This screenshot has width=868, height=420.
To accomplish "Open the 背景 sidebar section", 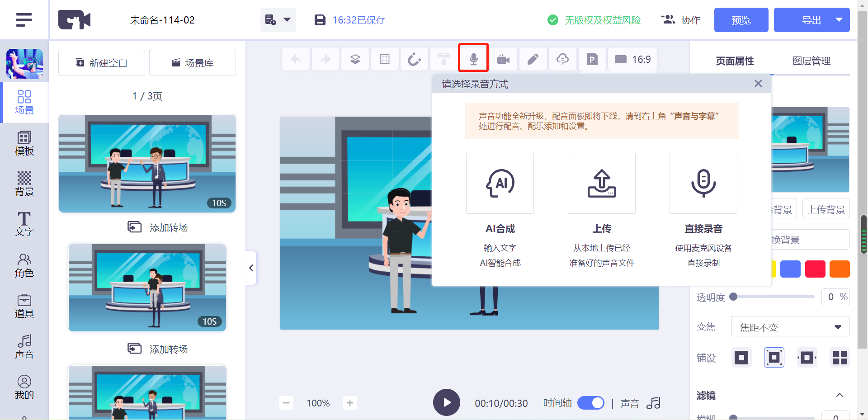I will coord(24,184).
